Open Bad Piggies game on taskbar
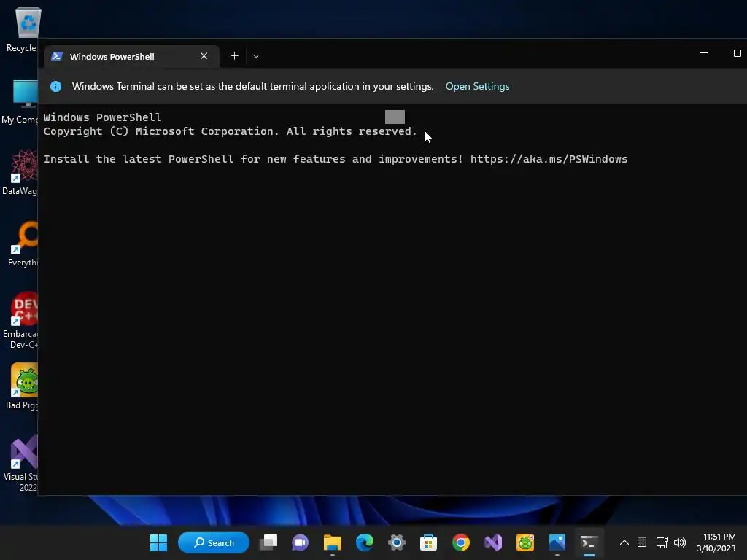The height and width of the screenshot is (560, 747). [x=525, y=542]
